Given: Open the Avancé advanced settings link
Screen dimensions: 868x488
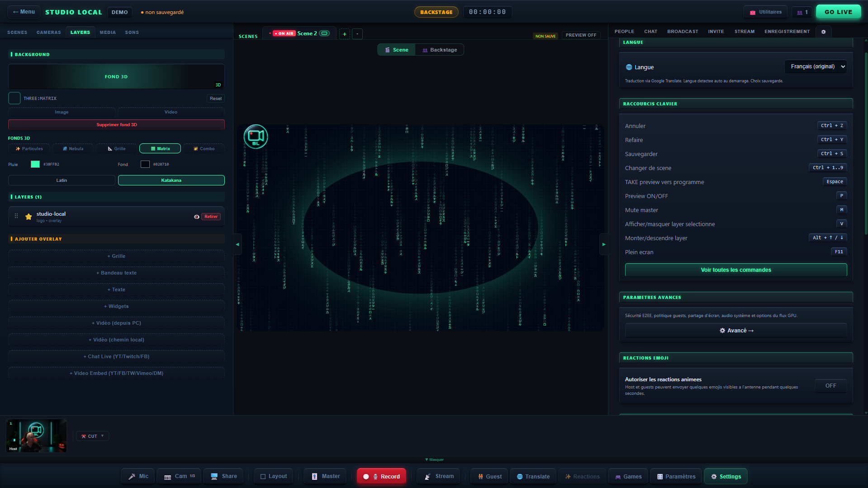Looking at the screenshot, I should pos(736,331).
